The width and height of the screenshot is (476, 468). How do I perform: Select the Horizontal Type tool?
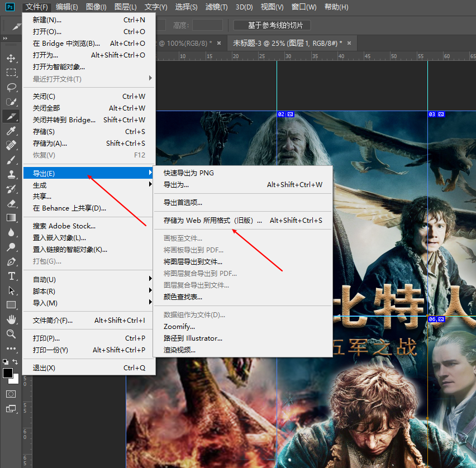[11, 276]
